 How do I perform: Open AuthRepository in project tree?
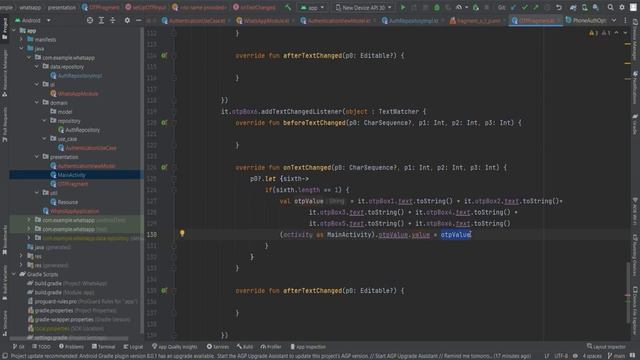pyautogui.click(x=82, y=130)
